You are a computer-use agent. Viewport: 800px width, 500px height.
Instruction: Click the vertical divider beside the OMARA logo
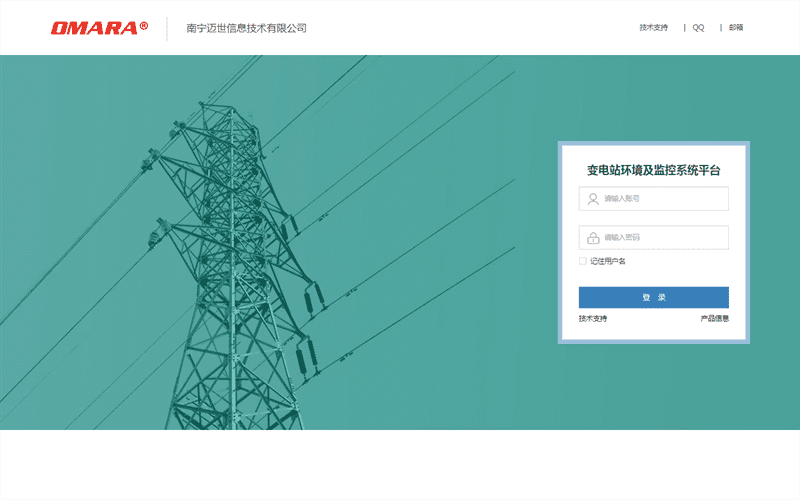pos(167,28)
